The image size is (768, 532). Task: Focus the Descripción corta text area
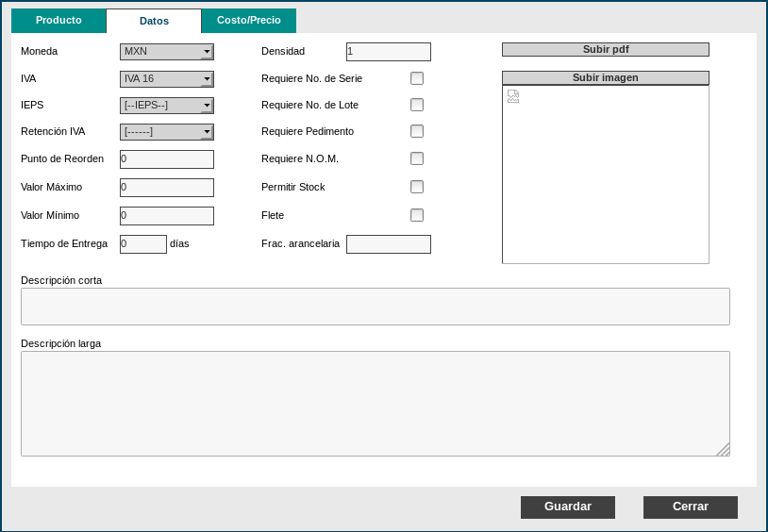pyautogui.click(x=375, y=307)
